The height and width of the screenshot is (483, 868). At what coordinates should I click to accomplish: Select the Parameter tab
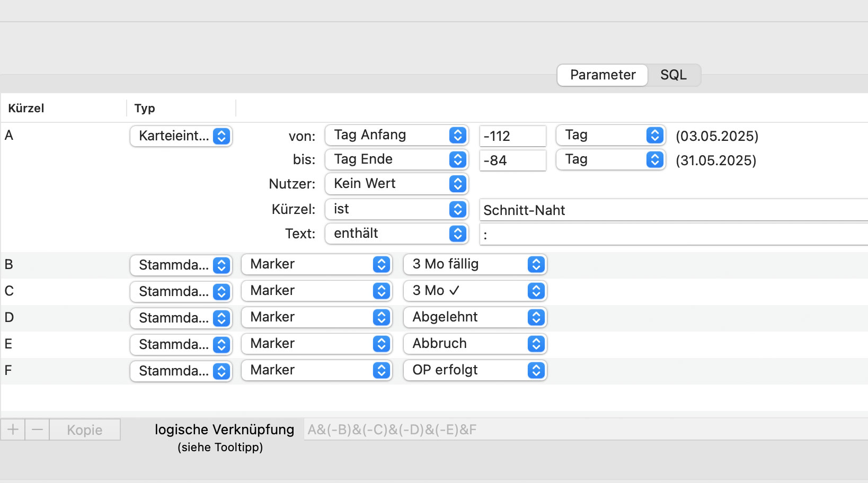603,75
